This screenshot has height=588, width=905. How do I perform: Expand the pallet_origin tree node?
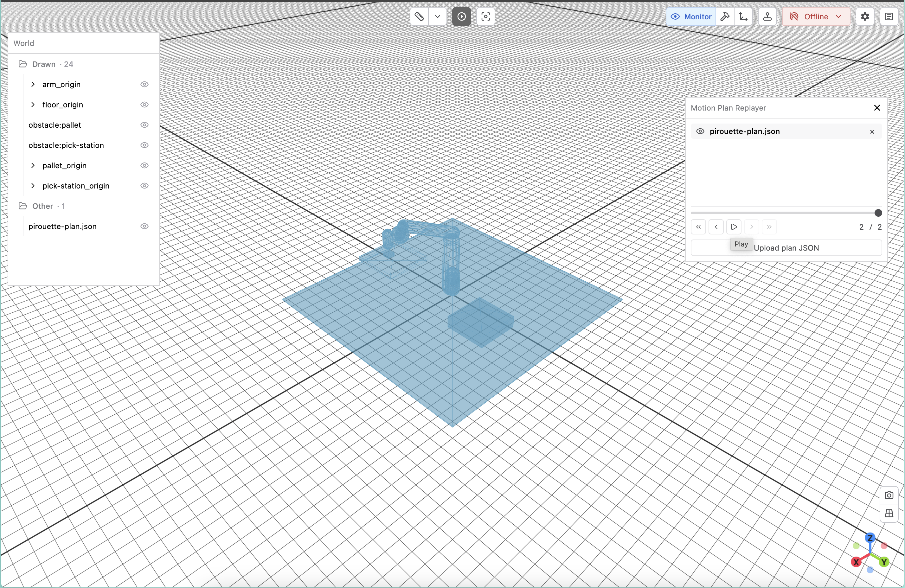pyautogui.click(x=33, y=165)
